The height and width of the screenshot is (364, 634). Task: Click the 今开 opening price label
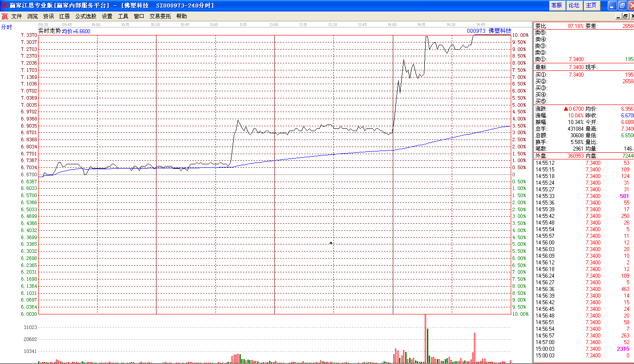[591, 122]
